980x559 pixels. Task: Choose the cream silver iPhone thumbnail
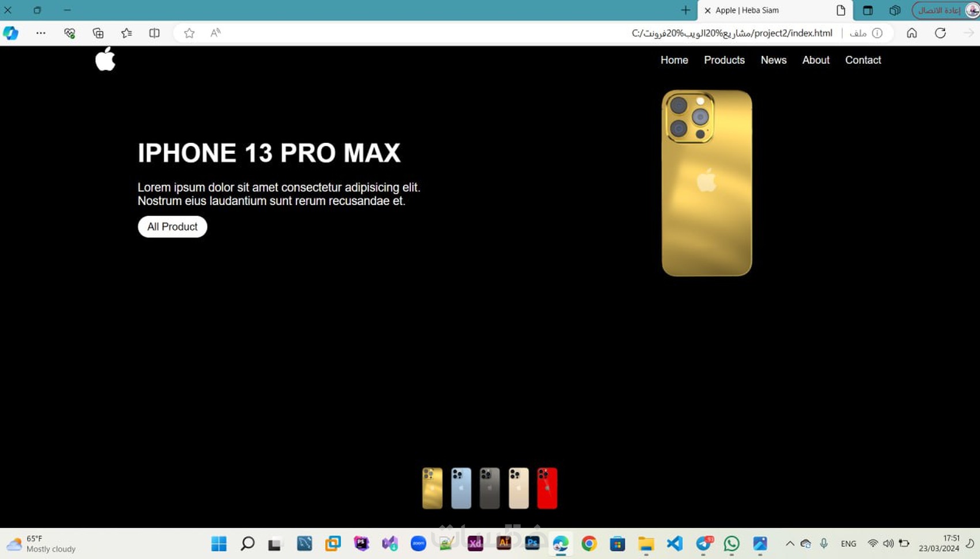[519, 488]
